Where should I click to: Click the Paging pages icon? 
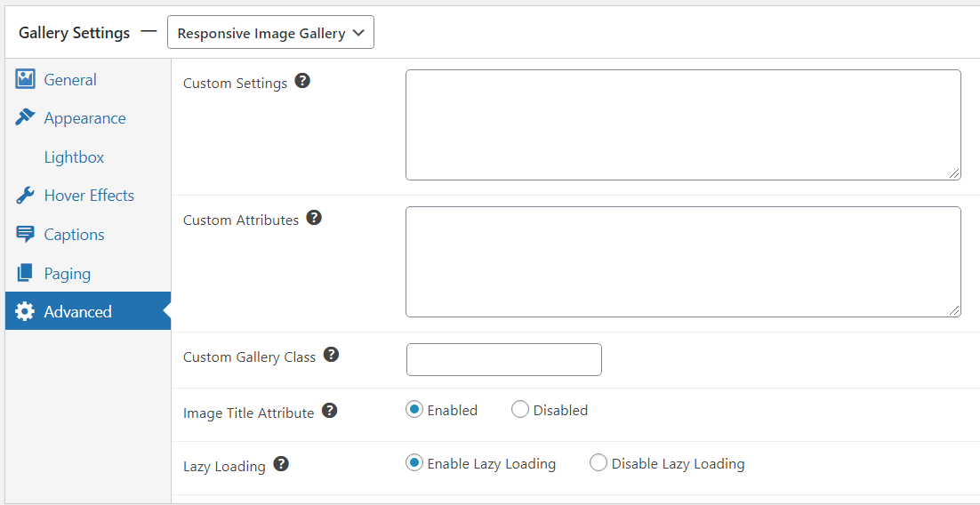(25, 273)
